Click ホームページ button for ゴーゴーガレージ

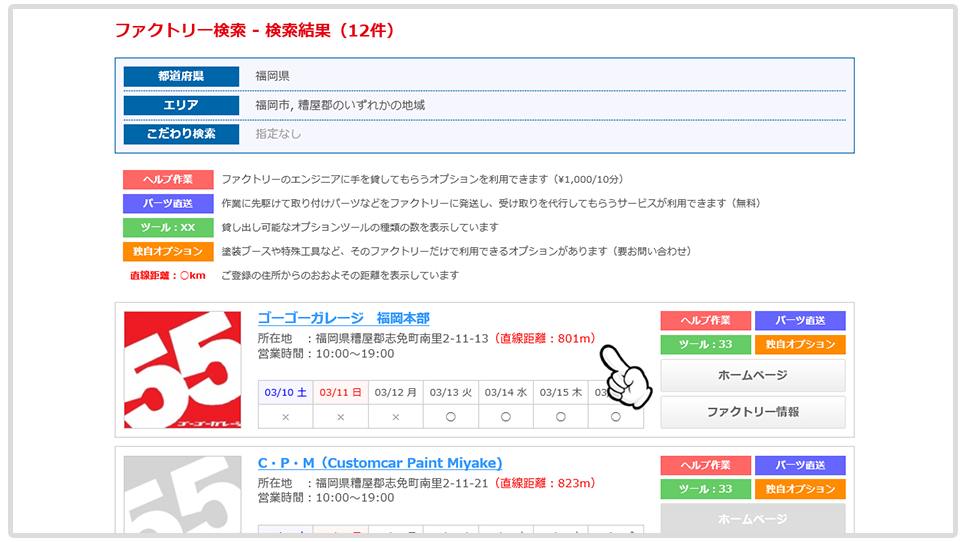752,375
